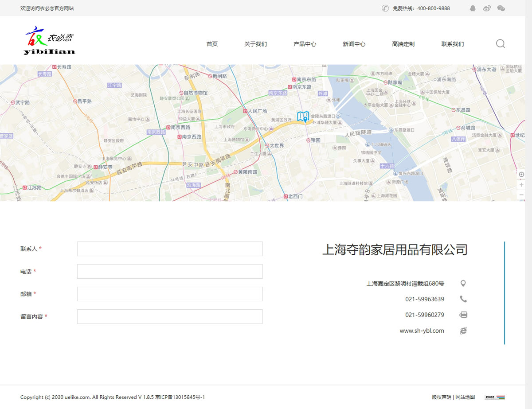Screen dimensions: 532x409
Task: Click the fax printer icon beside 021-59960279
Action: click(463, 315)
